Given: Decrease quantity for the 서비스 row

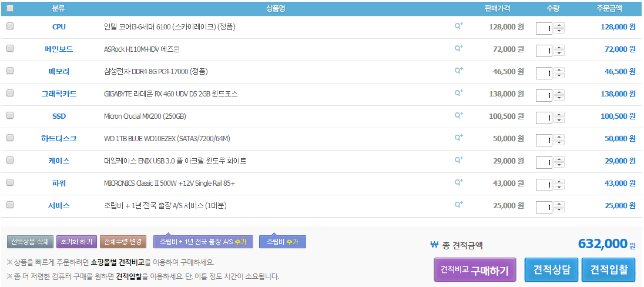Looking at the screenshot, I should [559, 210].
